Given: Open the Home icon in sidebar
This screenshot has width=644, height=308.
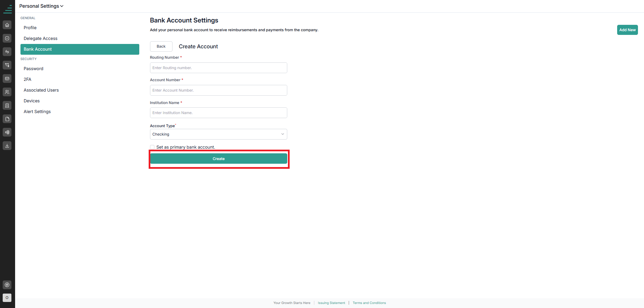Looking at the screenshot, I should [x=7, y=25].
